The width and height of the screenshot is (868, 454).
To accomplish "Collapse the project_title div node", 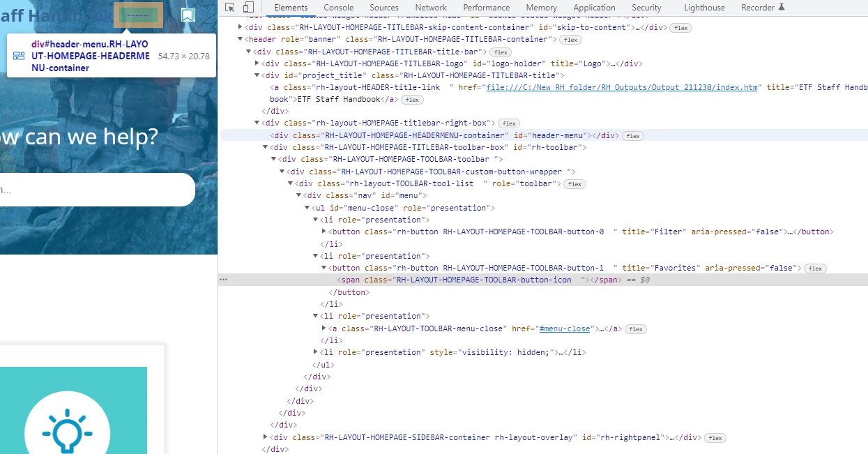I will coord(257,75).
